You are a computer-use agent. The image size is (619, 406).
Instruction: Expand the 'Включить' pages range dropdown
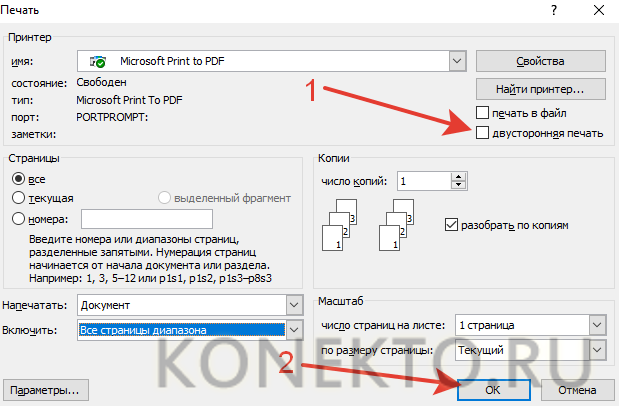tap(293, 330)
